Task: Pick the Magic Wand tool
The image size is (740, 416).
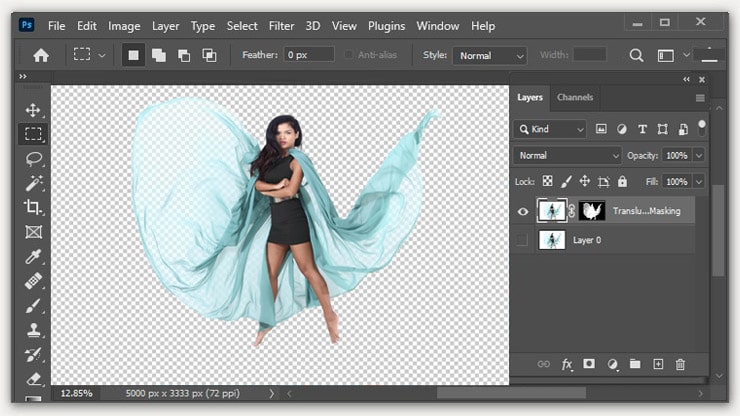Action: coord(33,183)
